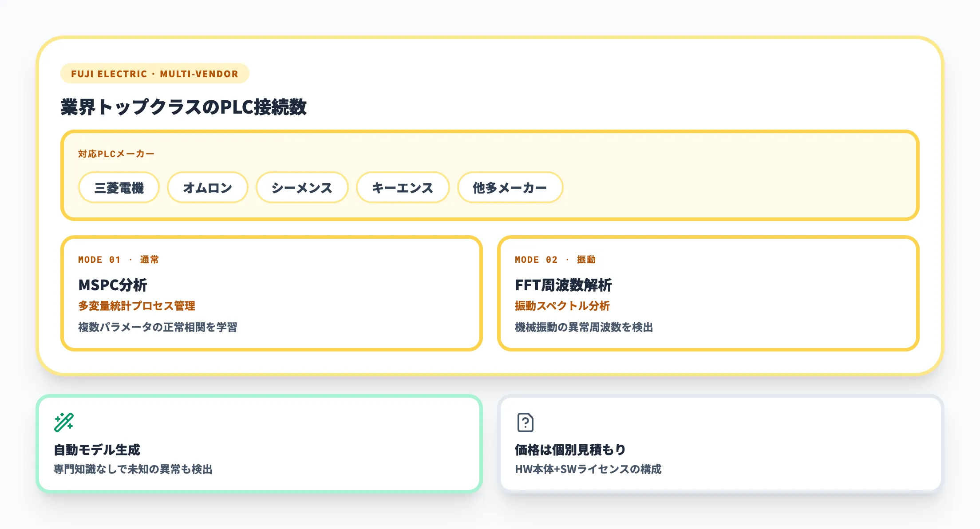
Task: Select the 多変量統計プロセス管理 subtitle link
Action: click(x=137, y=306)
